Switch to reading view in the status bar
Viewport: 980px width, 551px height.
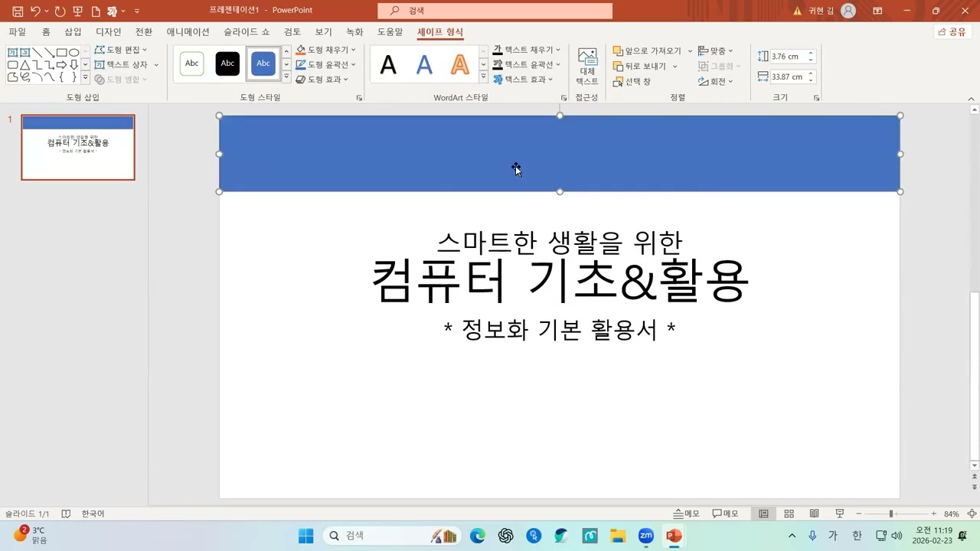(814, 514)
